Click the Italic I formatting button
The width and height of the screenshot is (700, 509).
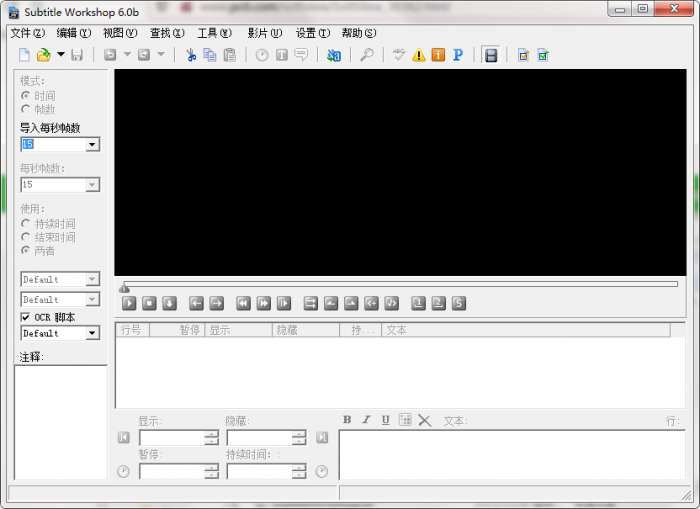(366, 420)
